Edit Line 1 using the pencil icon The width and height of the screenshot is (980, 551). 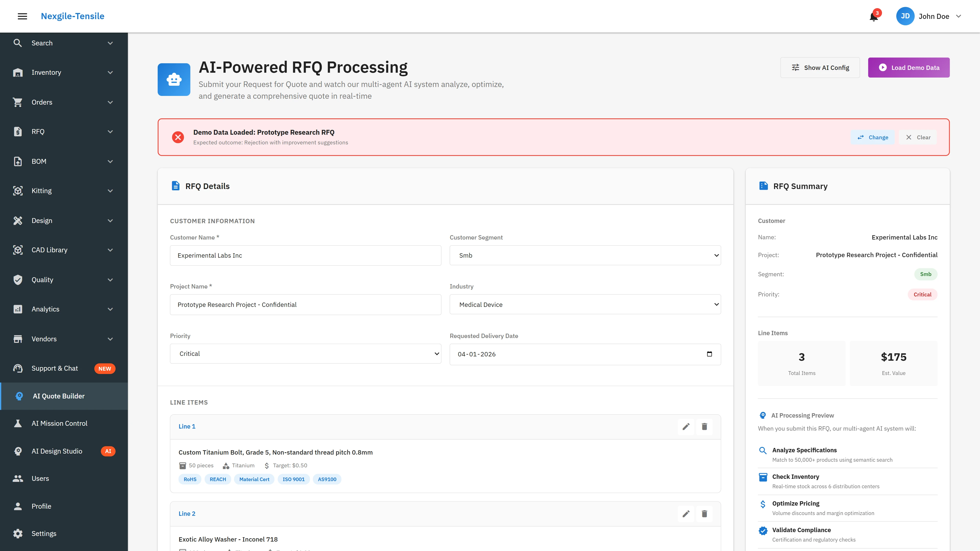point(686,427)
